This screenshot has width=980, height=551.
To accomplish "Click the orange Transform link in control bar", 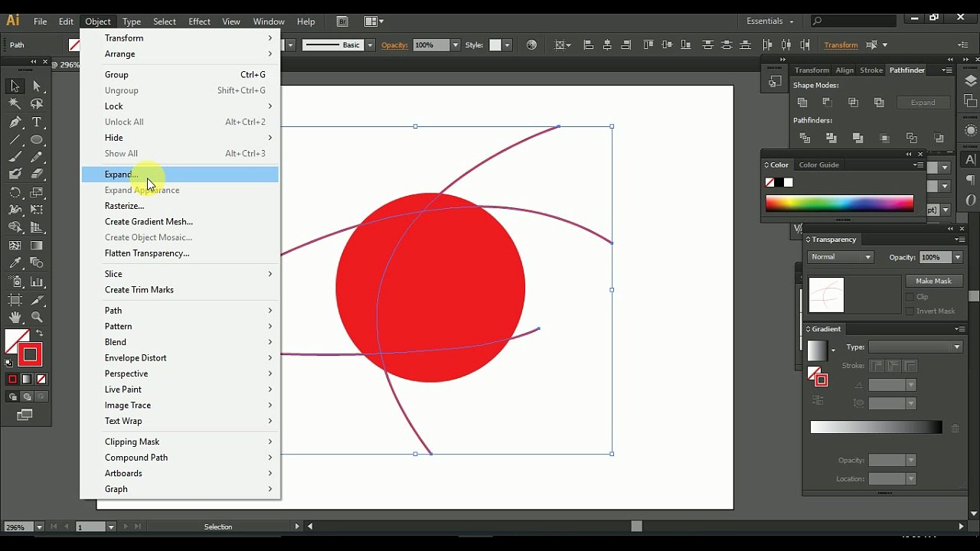I will [x=841, y=45].
